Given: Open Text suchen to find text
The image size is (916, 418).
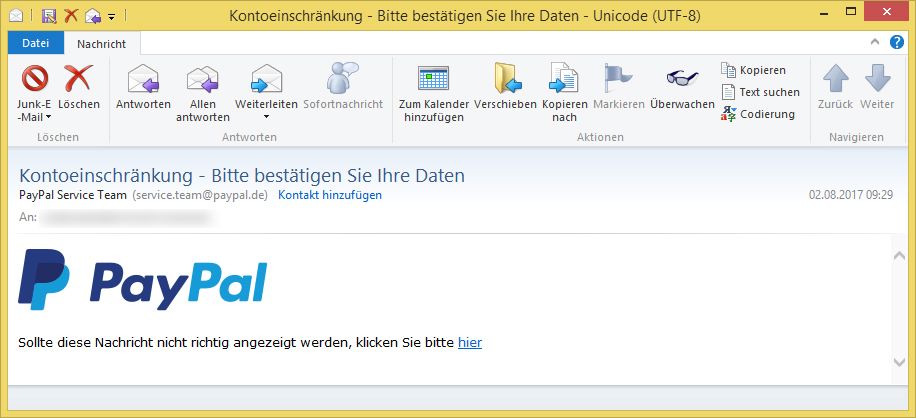Looking at the screenshot, I should [761, 92].
